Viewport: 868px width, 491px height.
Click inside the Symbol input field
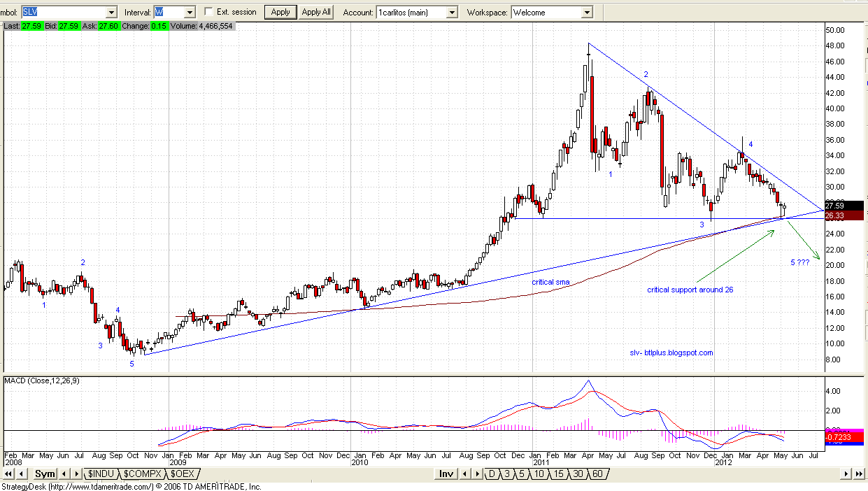click(63, 11)
